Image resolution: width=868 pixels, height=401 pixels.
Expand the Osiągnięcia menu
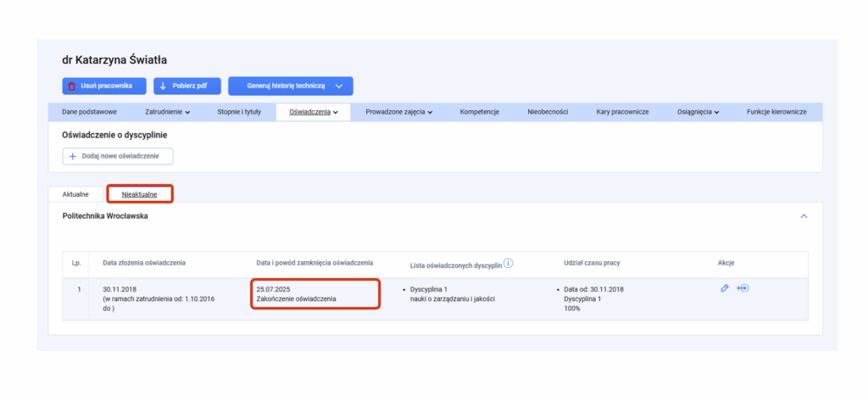(x=698, y=112)
